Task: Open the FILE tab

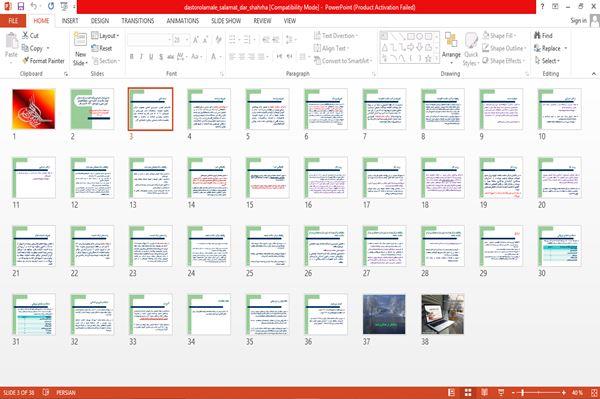Action: tap(13, 21)
